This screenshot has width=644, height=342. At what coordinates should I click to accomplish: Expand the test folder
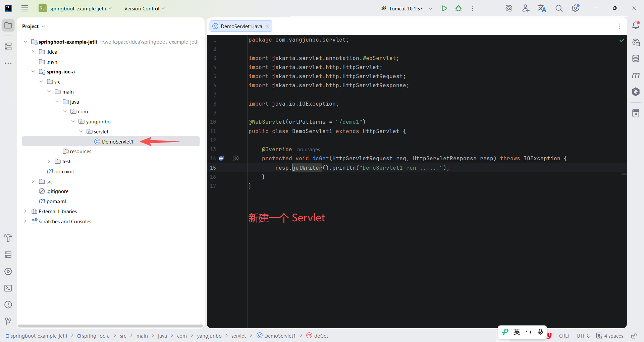tap(49, 161)
